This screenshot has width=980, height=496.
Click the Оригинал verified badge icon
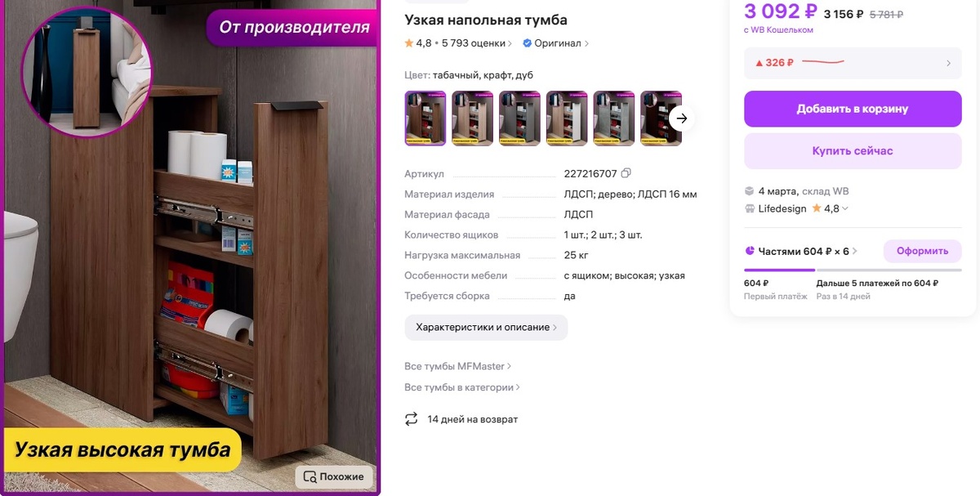coord(528,43)
